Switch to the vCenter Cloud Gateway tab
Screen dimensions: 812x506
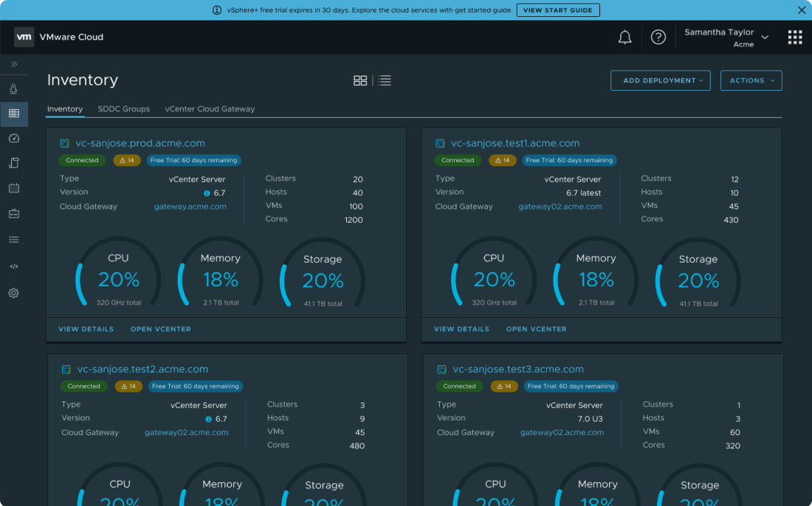point(210,108)
